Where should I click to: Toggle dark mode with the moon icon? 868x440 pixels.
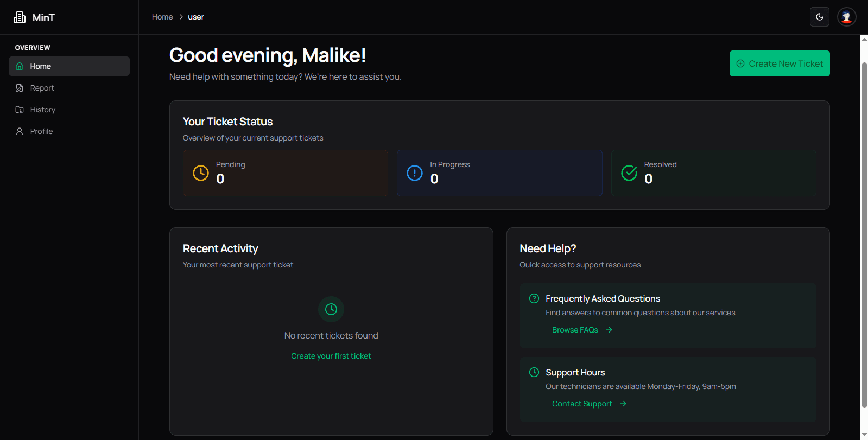[819, 17]
